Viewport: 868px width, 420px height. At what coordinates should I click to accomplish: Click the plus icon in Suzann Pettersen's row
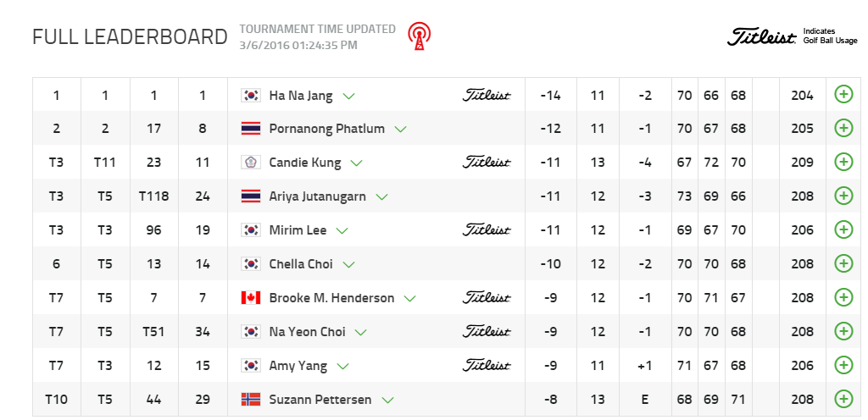pyautogui.click(x=843, y=399)
